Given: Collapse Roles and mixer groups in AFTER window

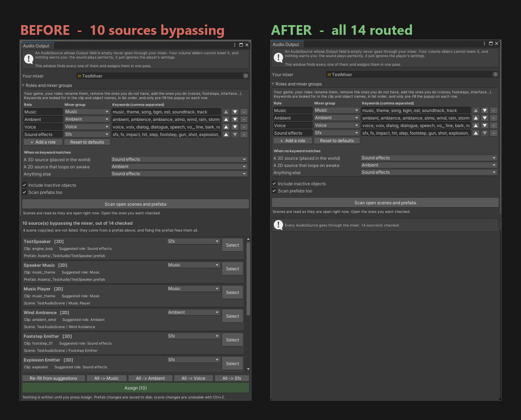Looking at the screenshot, I should click(273, 84).
